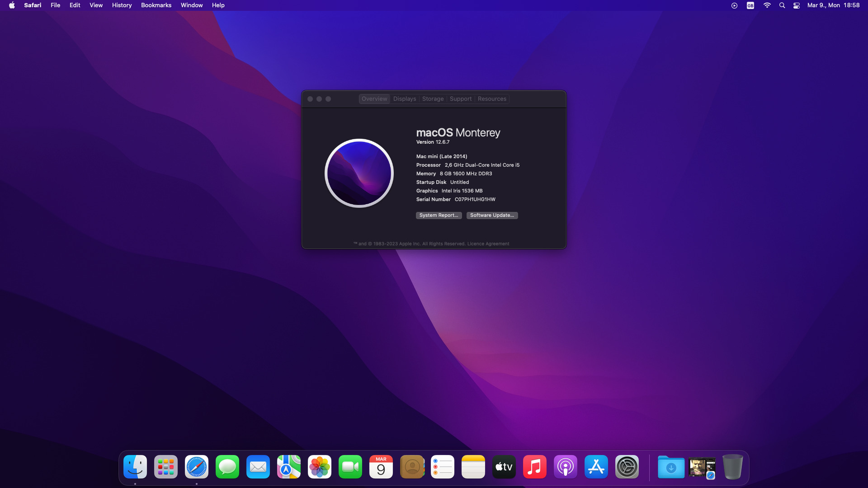Open the Bookmarks menu
The image size is (868, 488).
point(156,5)
